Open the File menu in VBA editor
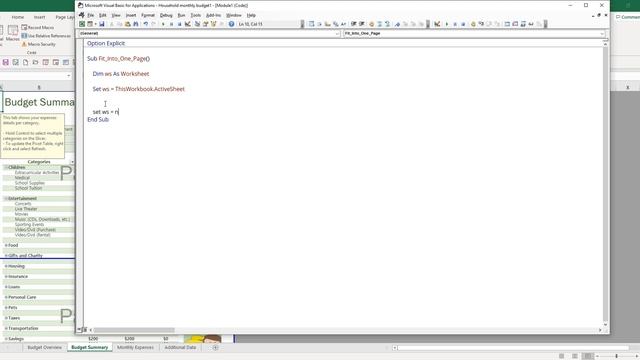The width and height of the screenshot is (640, 360). coord(91,15)
